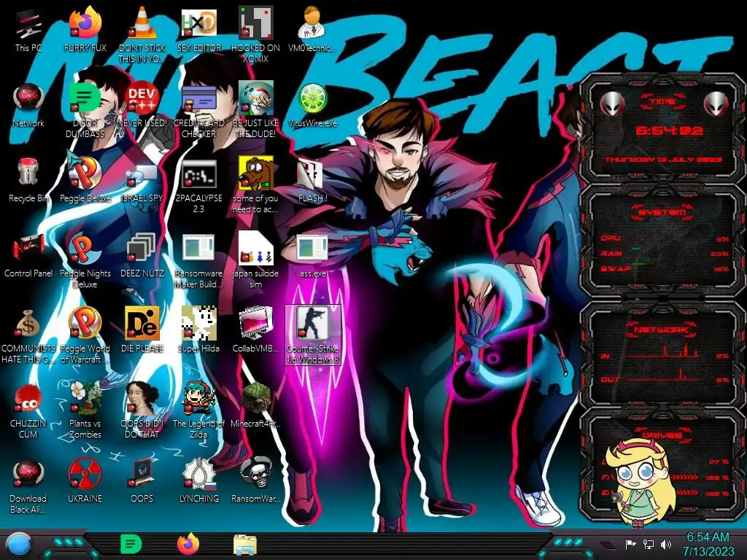Click the TIME widget clock display

coord(669,131)
